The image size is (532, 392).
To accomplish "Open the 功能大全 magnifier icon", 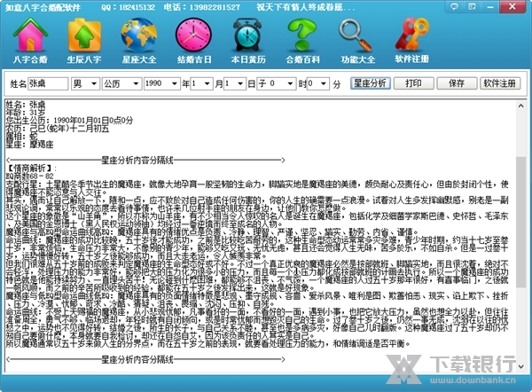I will 356,35.
